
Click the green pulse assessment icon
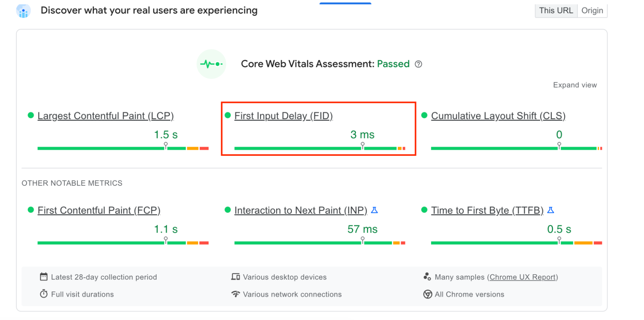[211, 64]
